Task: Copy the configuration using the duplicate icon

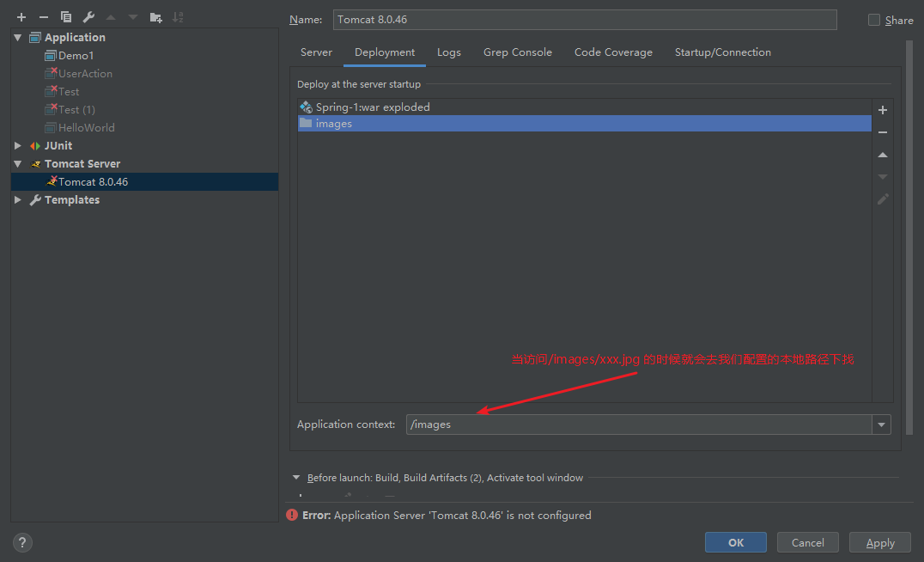Action: pyautogui.click(x=66, y=17)
